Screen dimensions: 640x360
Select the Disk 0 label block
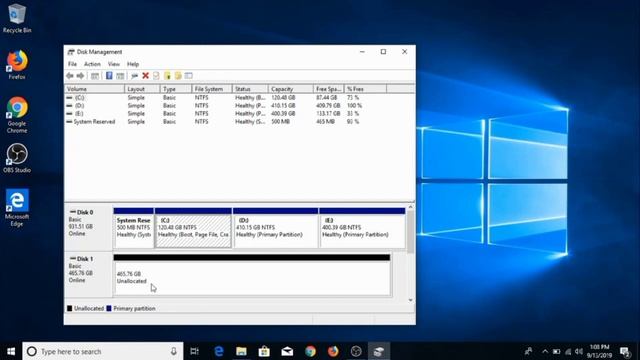point(88,228)
